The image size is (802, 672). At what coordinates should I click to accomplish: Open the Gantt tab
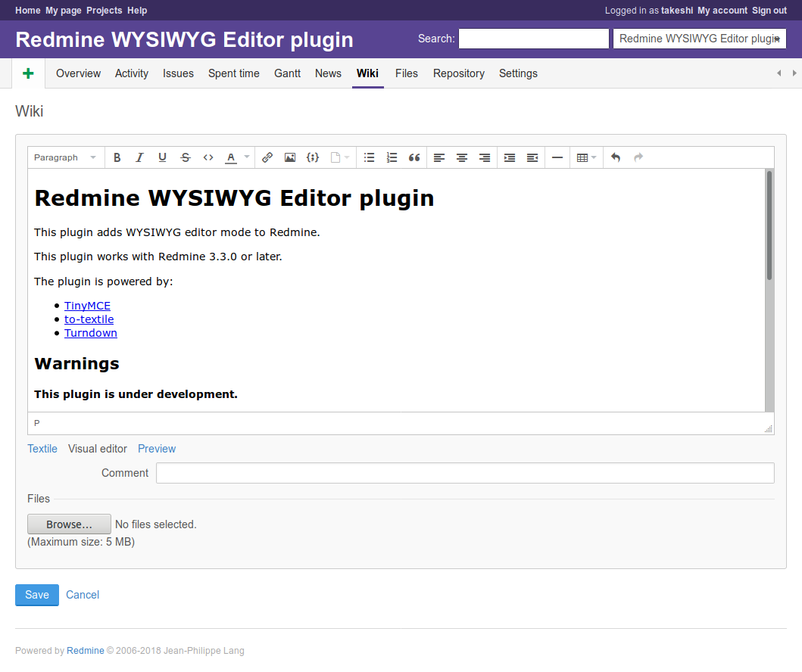tap(288, 73)
